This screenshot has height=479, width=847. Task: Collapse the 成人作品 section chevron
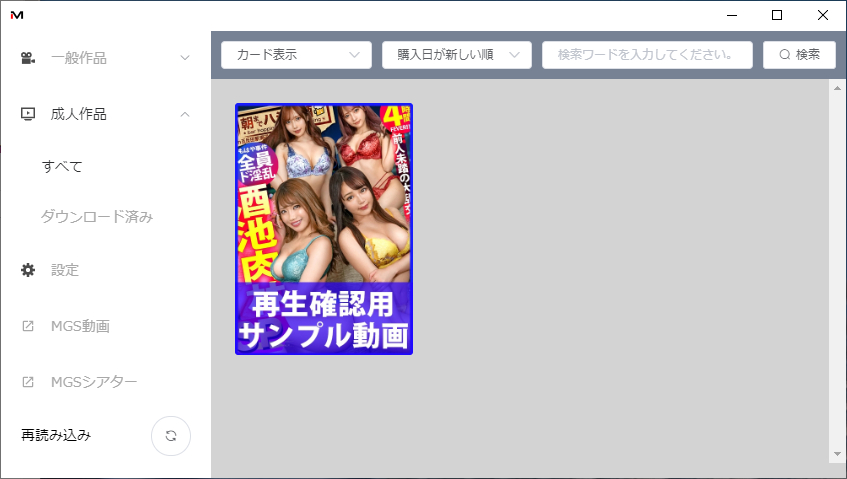[185, 114]
